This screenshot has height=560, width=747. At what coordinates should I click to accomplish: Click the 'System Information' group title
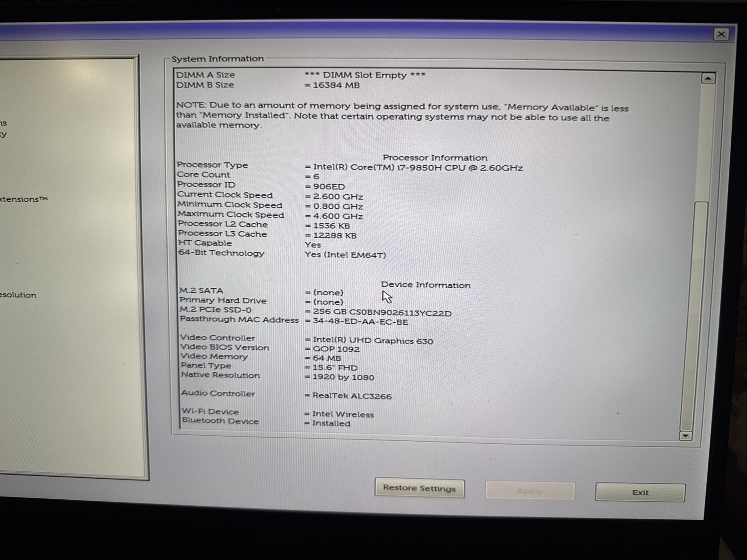click(217, 59)
